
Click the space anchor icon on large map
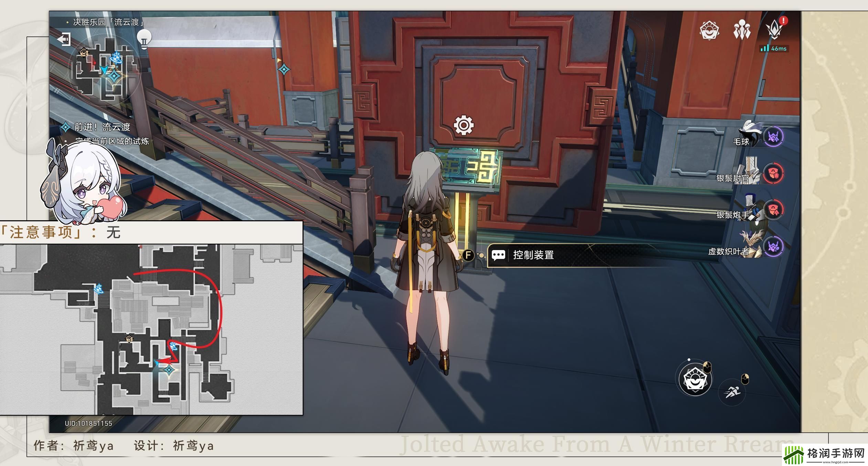point(99,289)
